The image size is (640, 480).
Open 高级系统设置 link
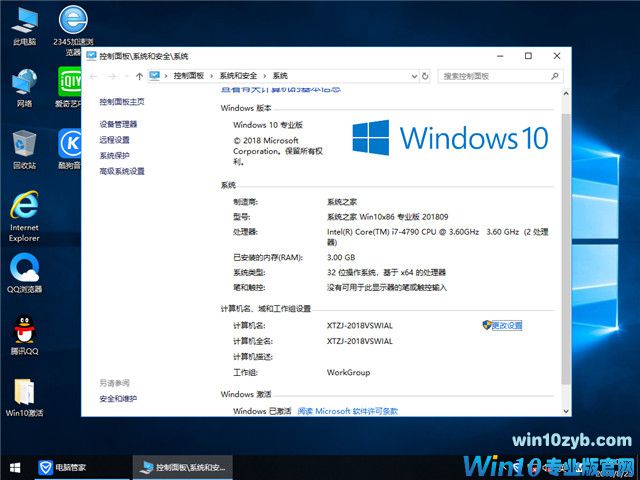pyautogui.click(x=122, y=171)
